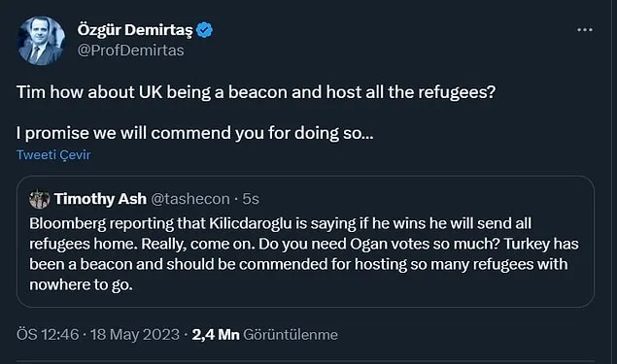Open the @tashecon handle
The image size is (617, 364).
coord(190,199)
